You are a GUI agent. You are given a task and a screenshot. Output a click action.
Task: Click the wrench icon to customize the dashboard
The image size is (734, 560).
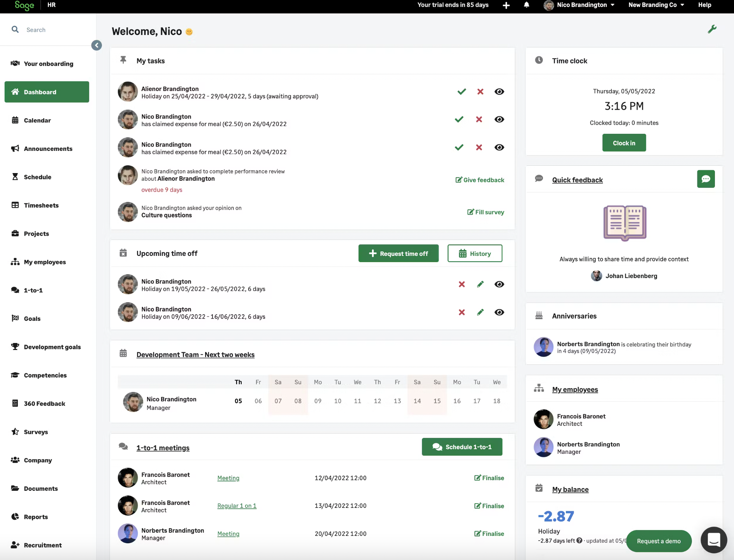pos(713,29)
